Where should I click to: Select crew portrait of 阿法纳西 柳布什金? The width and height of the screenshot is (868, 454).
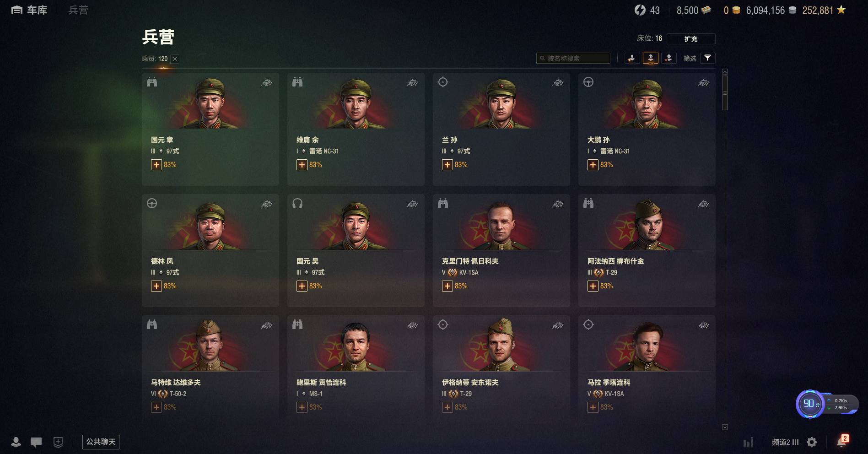pyautogui.click(x=647, y=225)
